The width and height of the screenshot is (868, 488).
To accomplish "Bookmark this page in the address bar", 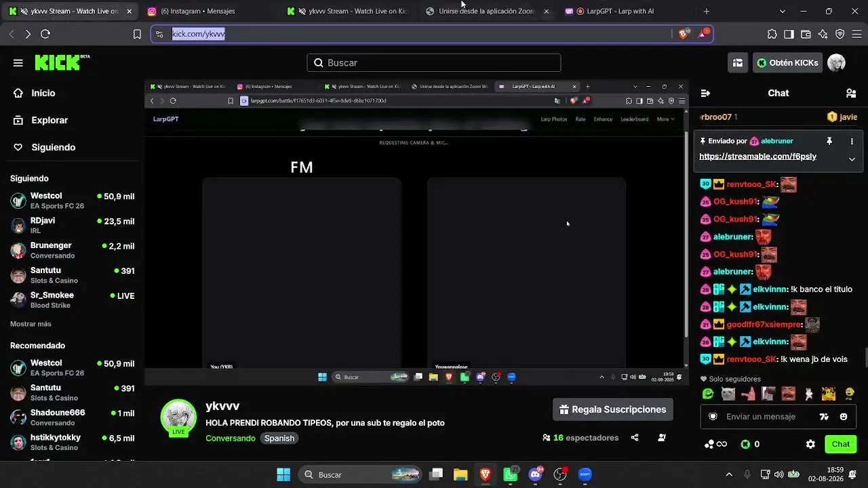I will [x=137, y=34].
